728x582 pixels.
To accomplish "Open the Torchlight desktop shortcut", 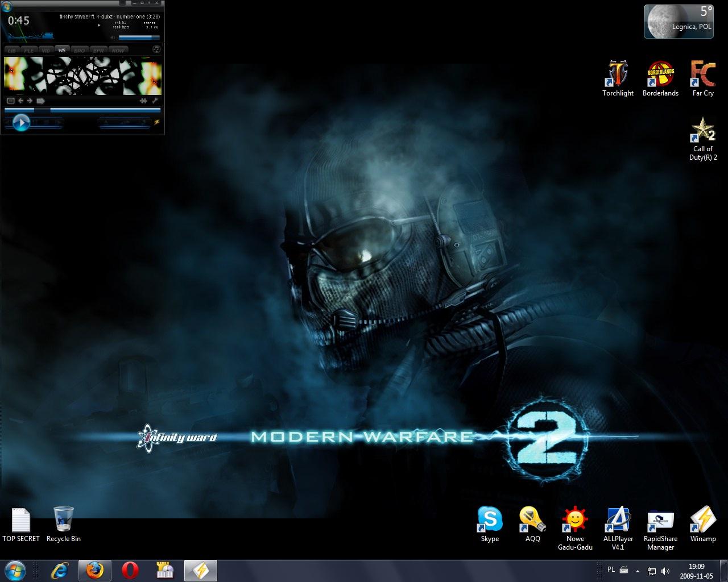I will (x=618, y=78).
